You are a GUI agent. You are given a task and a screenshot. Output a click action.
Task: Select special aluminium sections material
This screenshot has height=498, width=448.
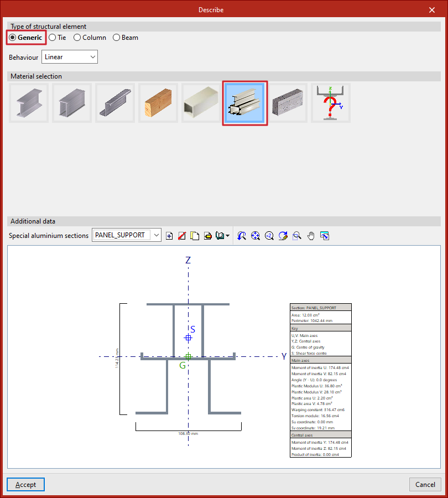(245, 103)
